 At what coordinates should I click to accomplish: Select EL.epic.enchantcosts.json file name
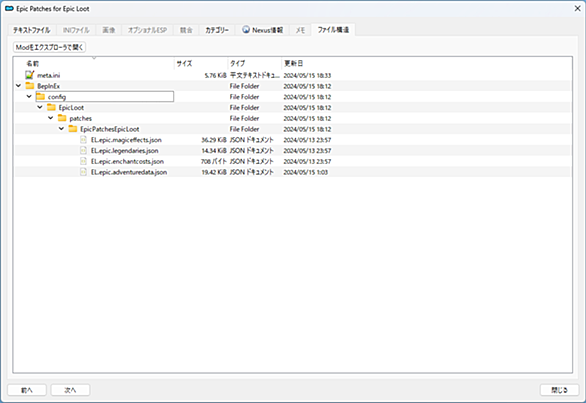point(127,161)
